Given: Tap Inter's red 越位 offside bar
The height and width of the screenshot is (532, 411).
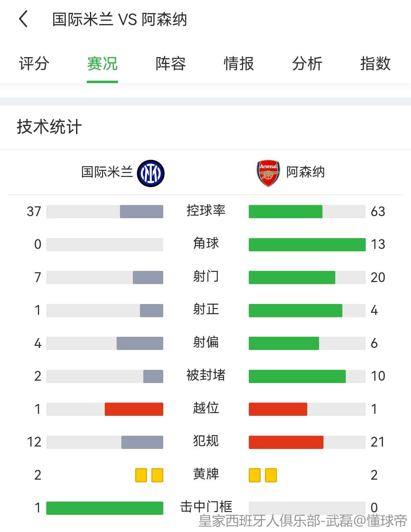Looking at the screenshot, I should click(134, 409).
